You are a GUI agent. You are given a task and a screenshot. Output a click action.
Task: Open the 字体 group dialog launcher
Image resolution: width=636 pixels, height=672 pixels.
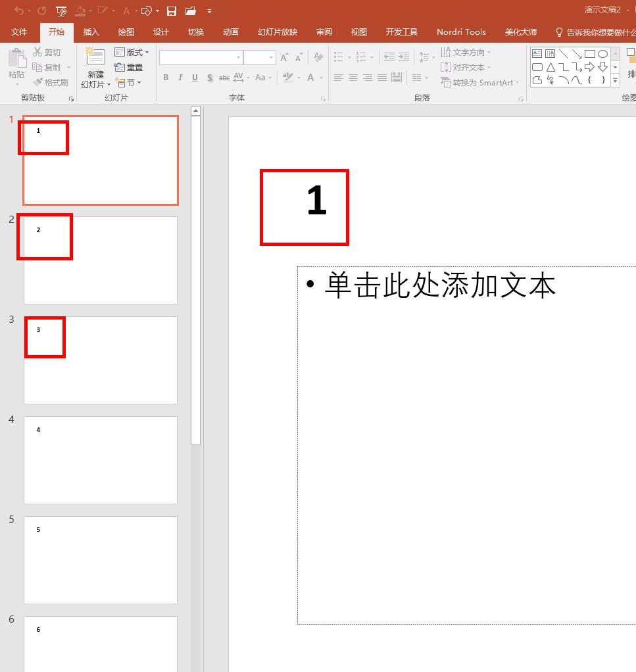322,97
